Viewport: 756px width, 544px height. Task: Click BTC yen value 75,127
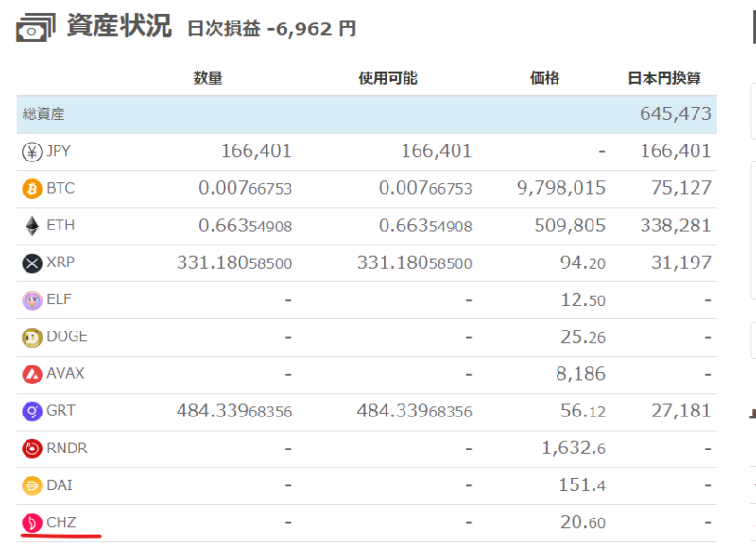coord(680,188)
